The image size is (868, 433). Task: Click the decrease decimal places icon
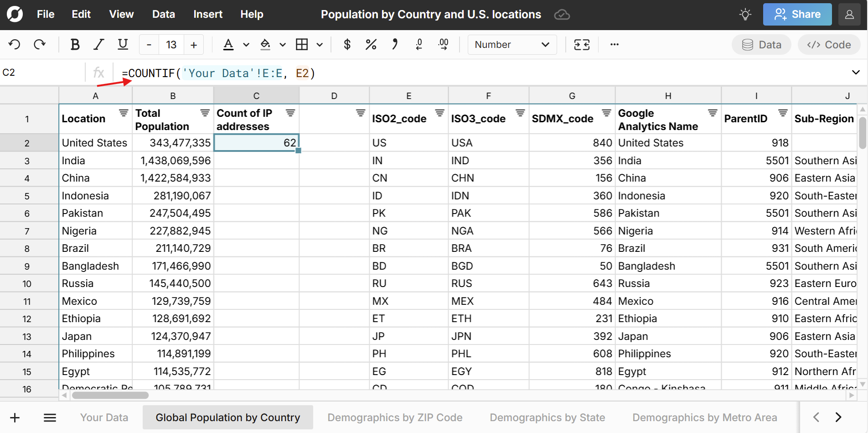(x=419, y=44)
